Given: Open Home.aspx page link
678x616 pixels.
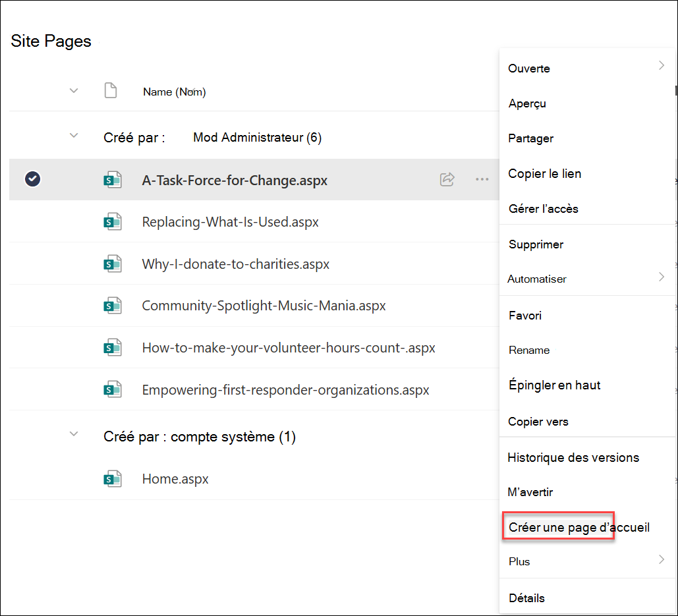Looking at the screenshot, I should click(x=175, y=479).
